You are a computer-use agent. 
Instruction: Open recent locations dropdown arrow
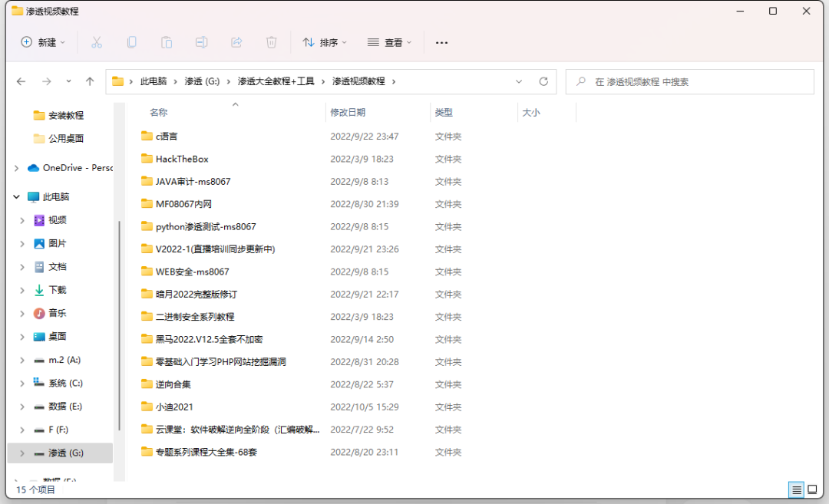(69, 81)
